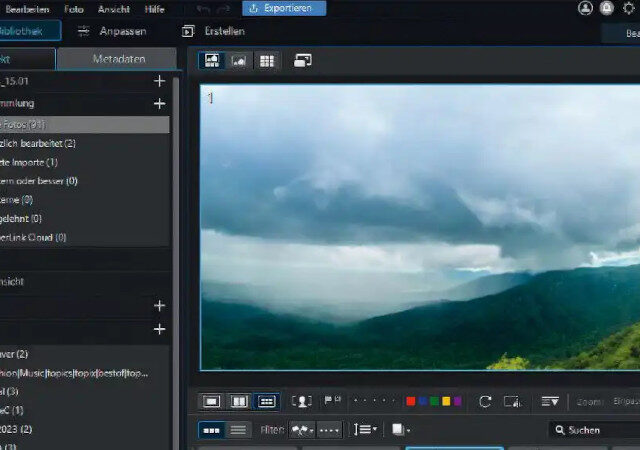
Task: Click the icon right of rotate
Action: pyautogui.click(x=513, y=401)
